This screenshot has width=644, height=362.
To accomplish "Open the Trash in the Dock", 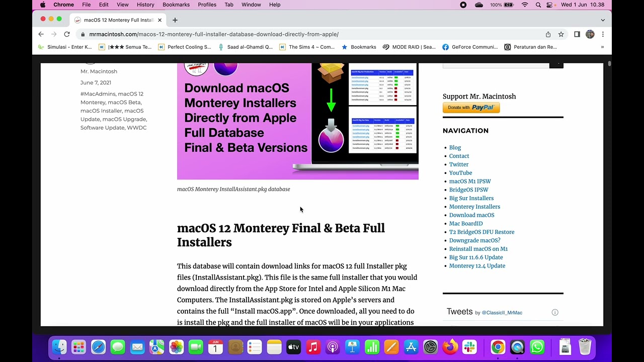I will pyautogui.click(x=585, y=347).
